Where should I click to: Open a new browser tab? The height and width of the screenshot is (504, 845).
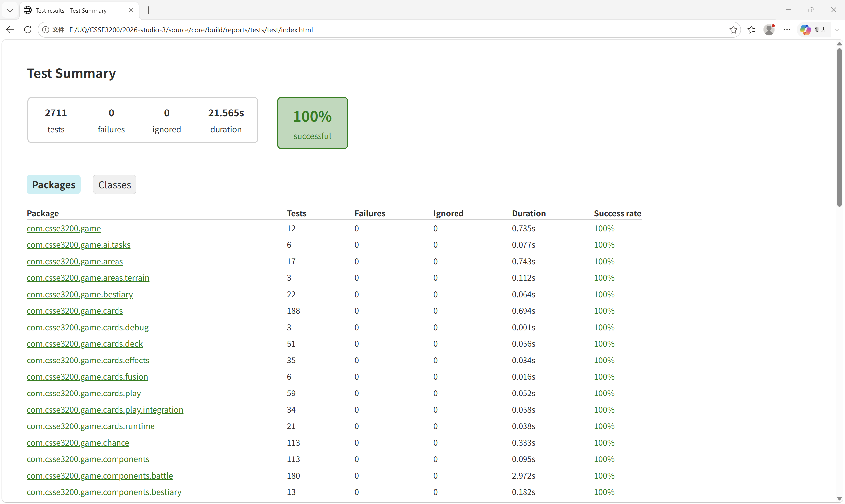point(149,10)
